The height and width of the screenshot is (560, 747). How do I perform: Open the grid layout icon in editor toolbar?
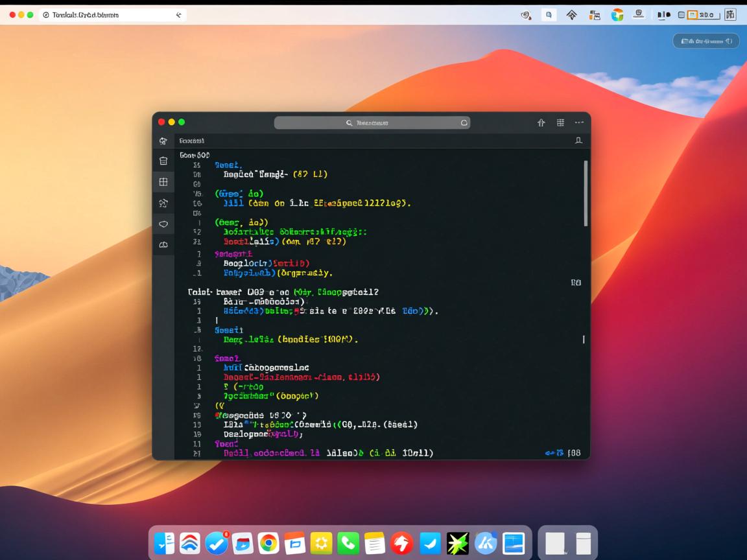point(560,122)
